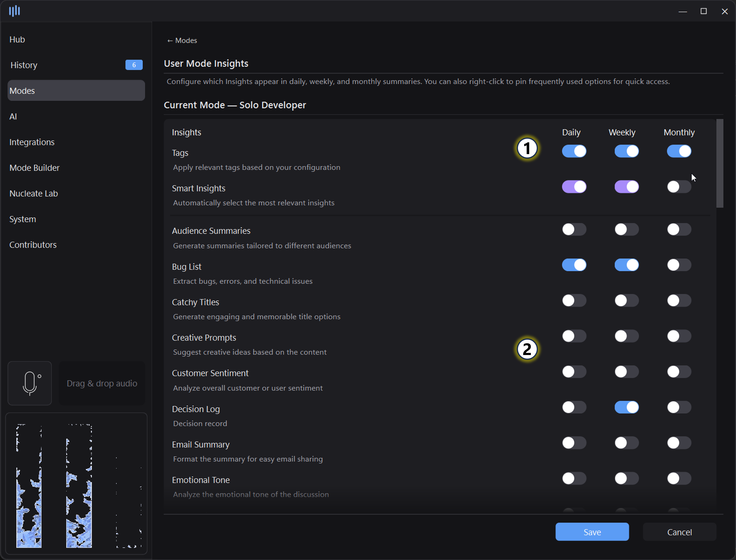The image size is (736, 560).
Task: Click the Email Summary label
Action: (201, 444)
